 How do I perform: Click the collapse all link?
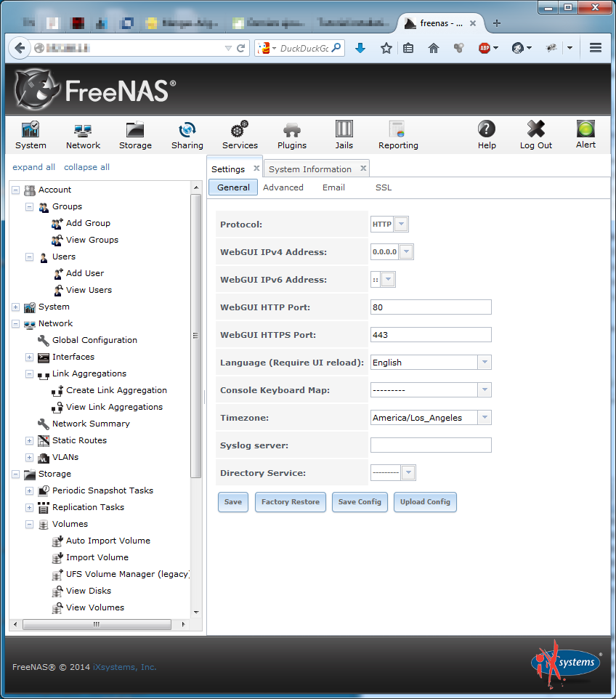(86, 167)
